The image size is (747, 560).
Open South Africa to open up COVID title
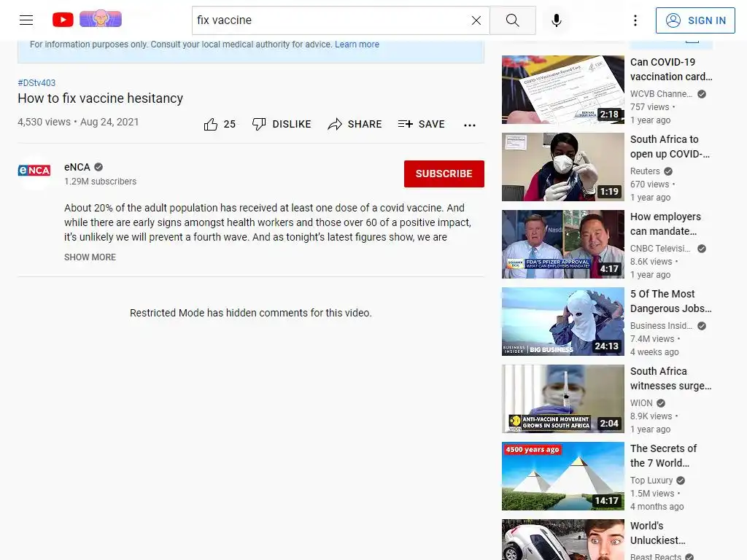[x=670, y=146]
